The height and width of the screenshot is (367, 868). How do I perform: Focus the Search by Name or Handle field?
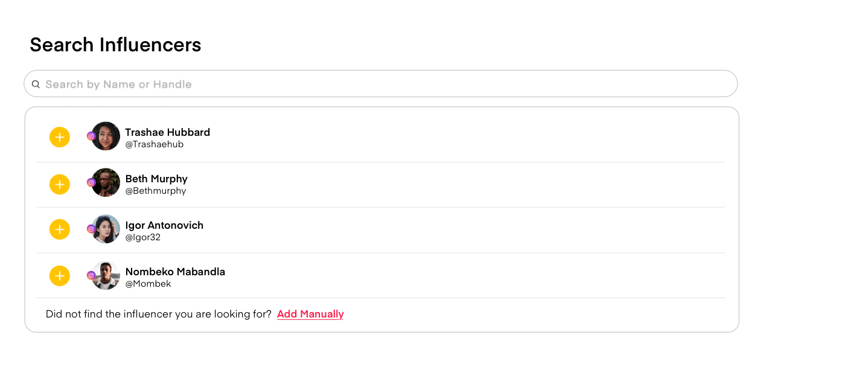tap(380, 83)
